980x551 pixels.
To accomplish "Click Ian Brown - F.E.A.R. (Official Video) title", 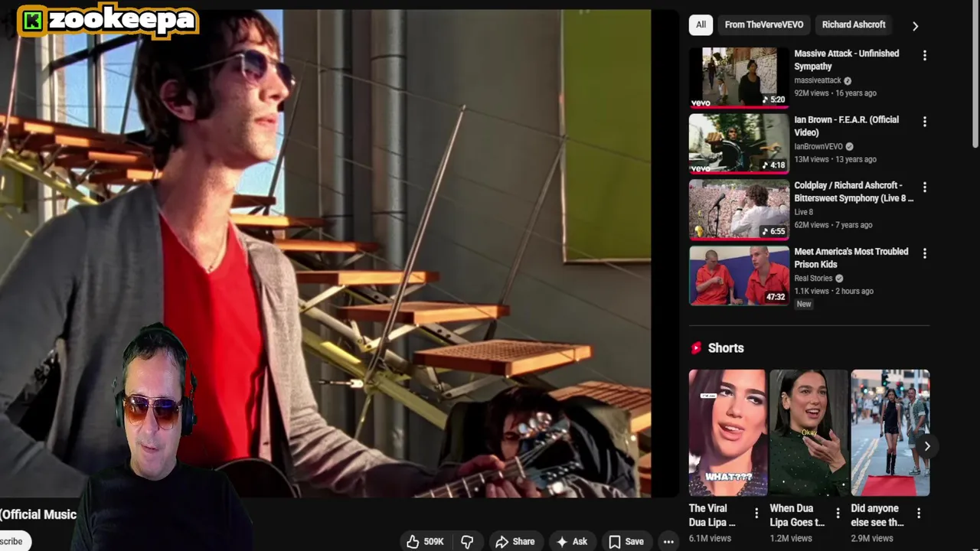I will [847, 126].
